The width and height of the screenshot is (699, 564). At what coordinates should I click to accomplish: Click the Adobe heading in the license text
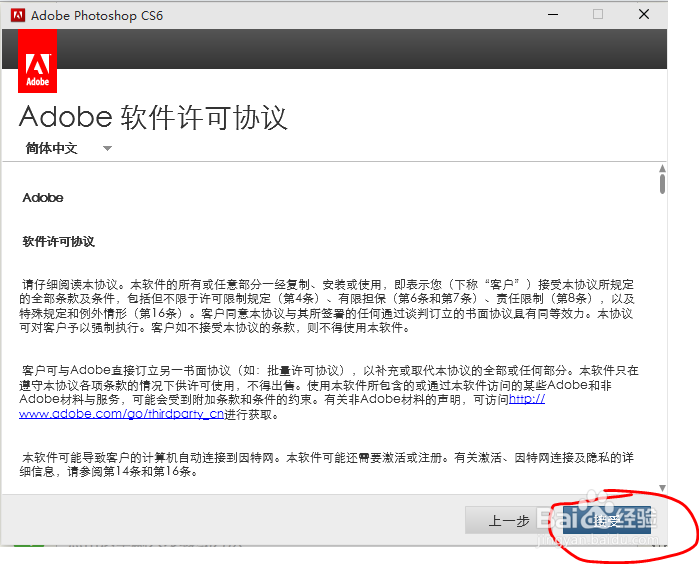[x=43, y=198]
